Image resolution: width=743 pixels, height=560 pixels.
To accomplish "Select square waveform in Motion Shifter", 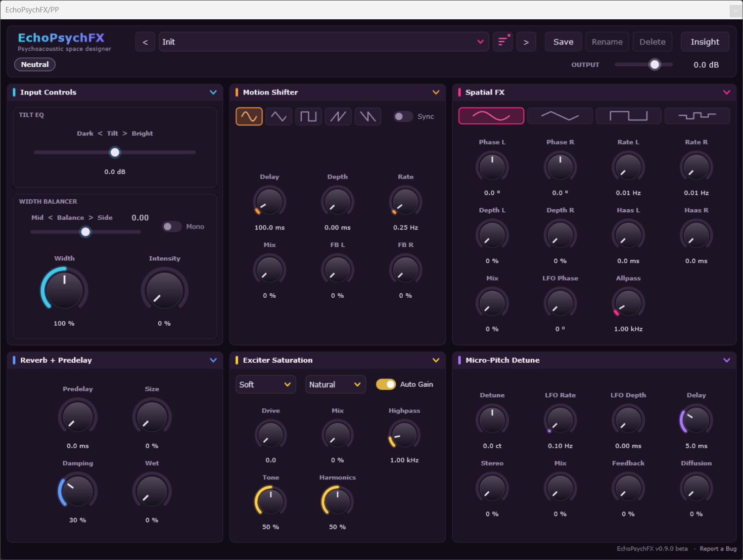I will coord(308,116).
